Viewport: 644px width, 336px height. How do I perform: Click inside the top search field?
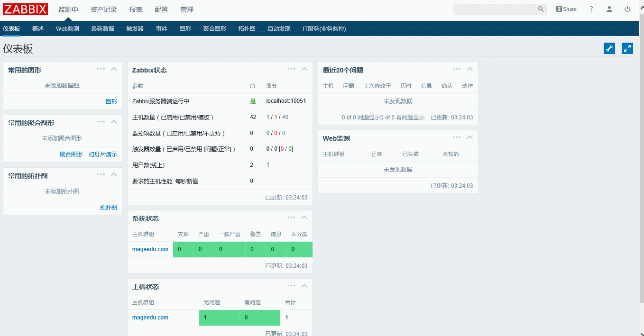click(x=495, y=9)
